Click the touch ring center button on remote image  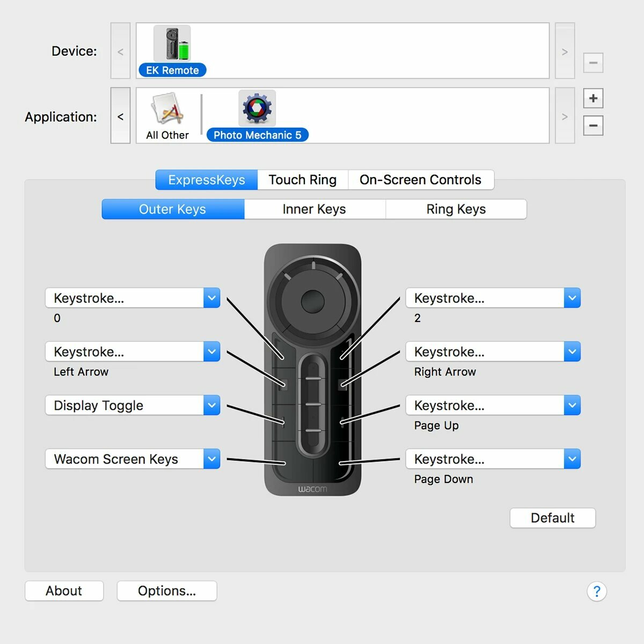click(312, 301)
